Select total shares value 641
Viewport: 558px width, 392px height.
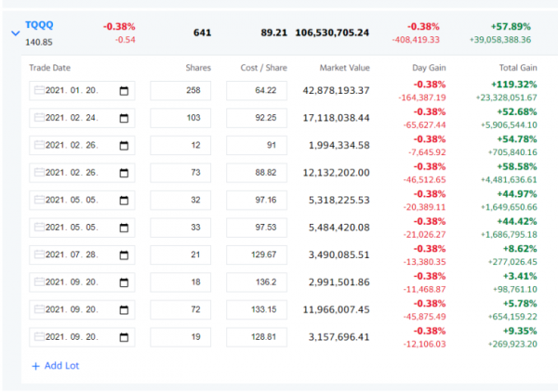click(202, 33)
